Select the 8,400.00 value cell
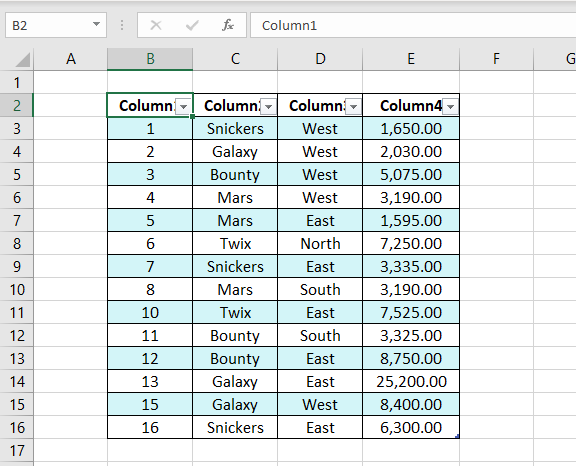 click(x=411, y=404)
